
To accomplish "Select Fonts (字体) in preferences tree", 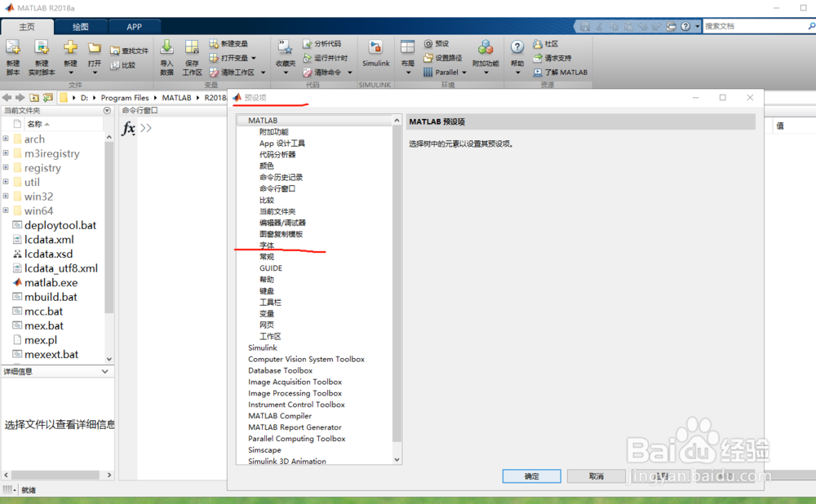I will [x=267, y=245].
